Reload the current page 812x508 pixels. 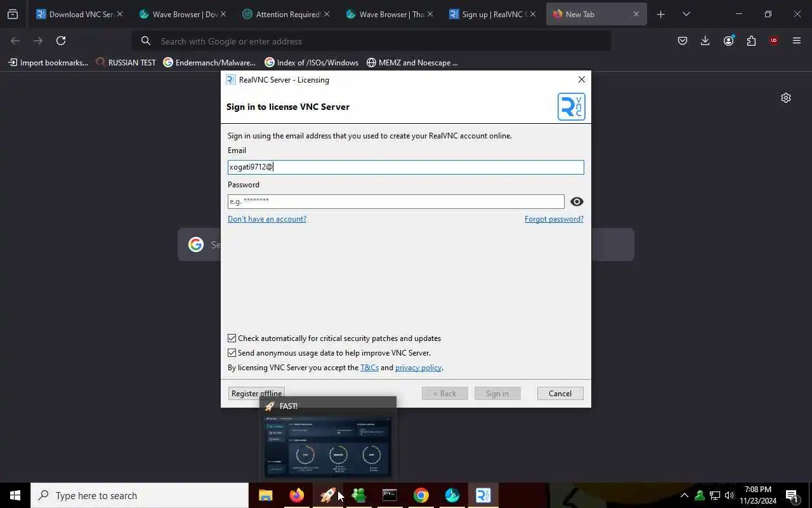[x=61, y=41]
